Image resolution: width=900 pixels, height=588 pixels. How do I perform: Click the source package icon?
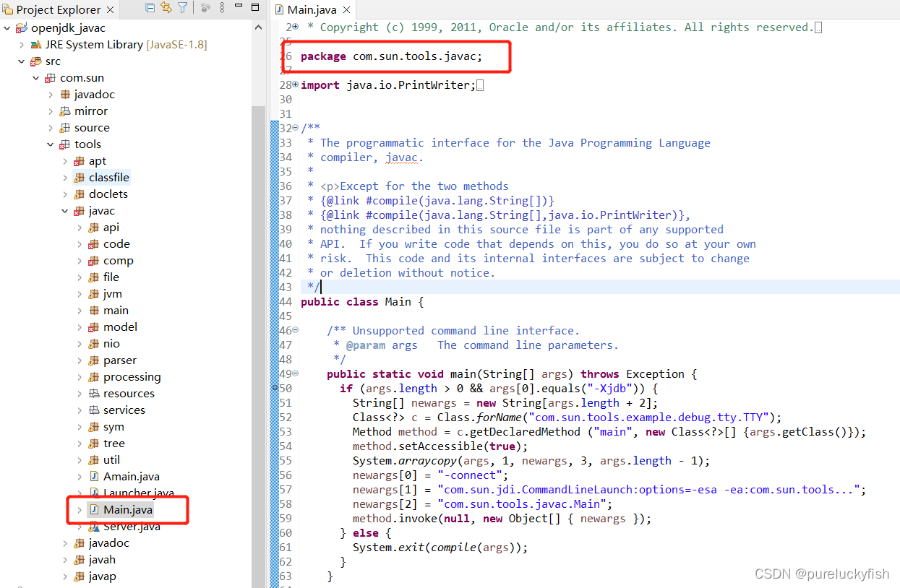(65, 128)
